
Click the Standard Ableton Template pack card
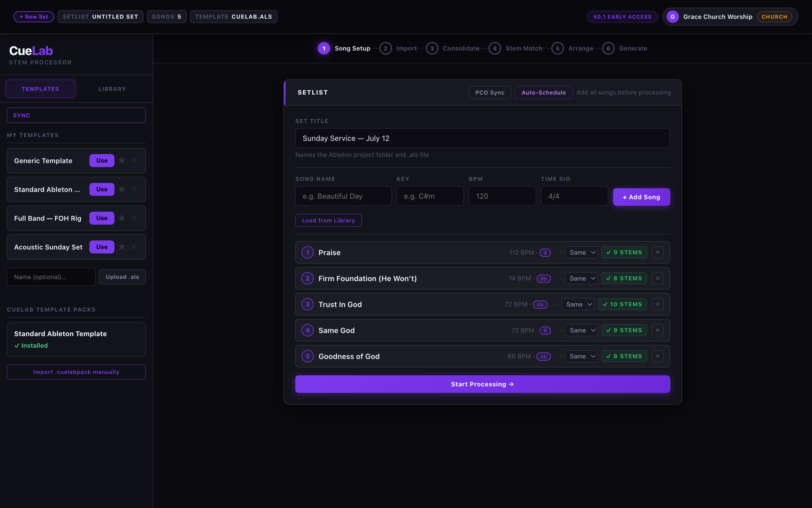click(76, 339)
